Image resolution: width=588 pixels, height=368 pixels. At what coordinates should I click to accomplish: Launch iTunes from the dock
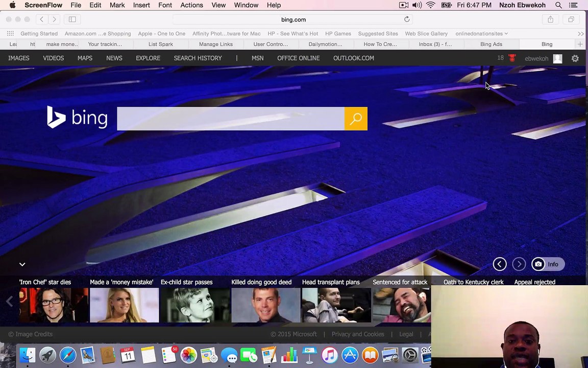pyautogui.click(x=330, y=355)
